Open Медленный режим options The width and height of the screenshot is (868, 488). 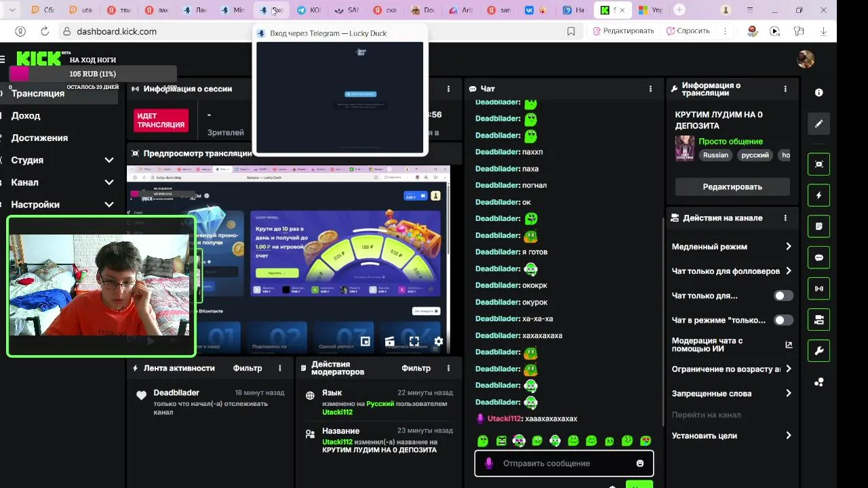[x=731, y=247]
